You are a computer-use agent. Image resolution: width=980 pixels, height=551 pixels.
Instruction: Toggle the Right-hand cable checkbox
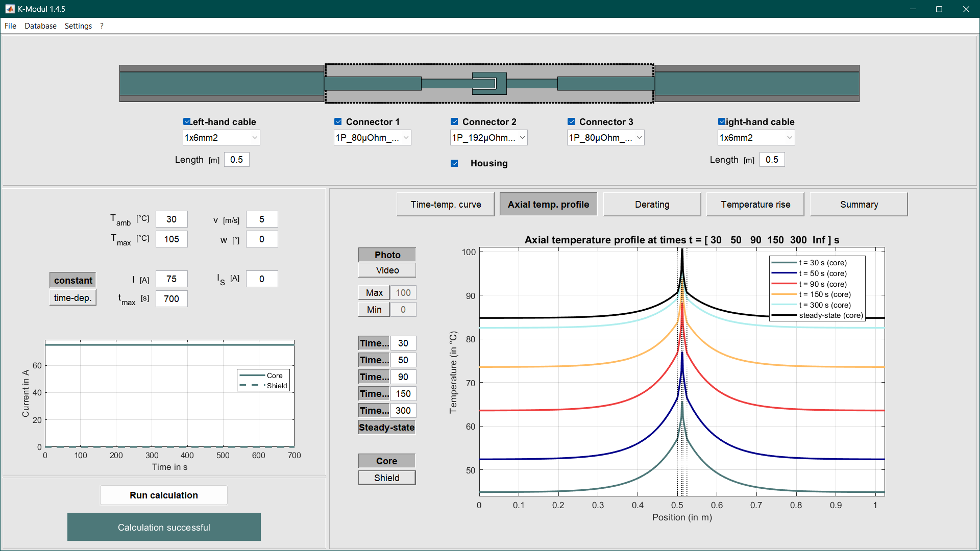tap(722, 121)
